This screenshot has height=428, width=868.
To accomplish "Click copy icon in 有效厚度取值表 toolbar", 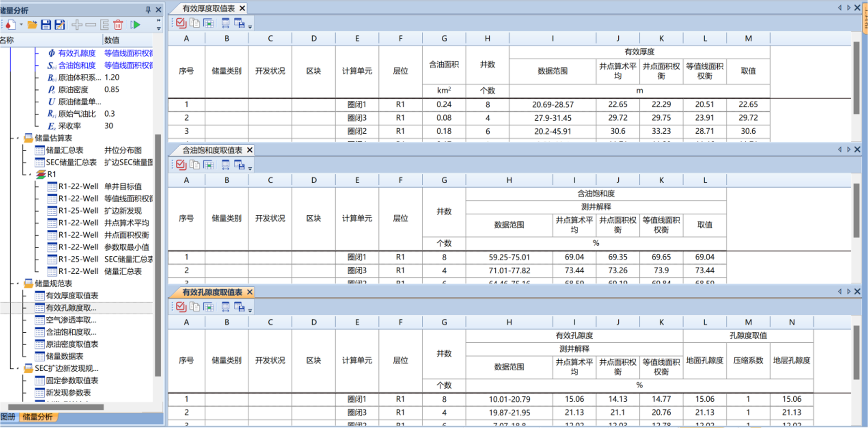I will click(195, 23).
